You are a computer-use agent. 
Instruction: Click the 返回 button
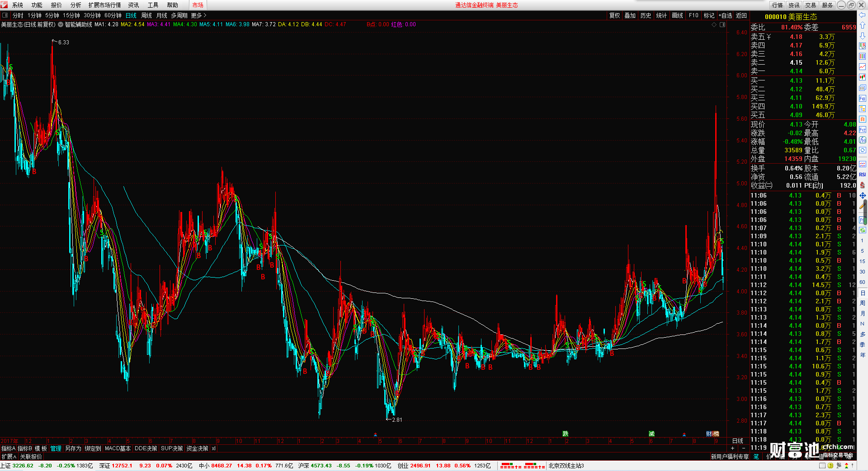click(x=741, y=15)
